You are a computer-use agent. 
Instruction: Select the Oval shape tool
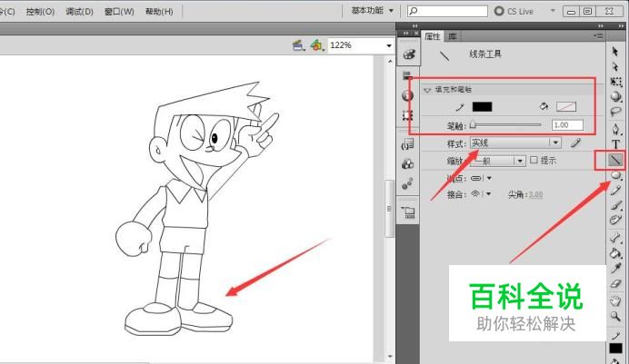(615, 175)
